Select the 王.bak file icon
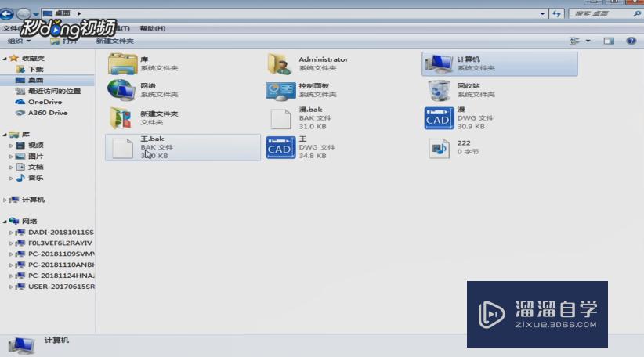This screenshot has height=357, width=644. coord(122,148)
